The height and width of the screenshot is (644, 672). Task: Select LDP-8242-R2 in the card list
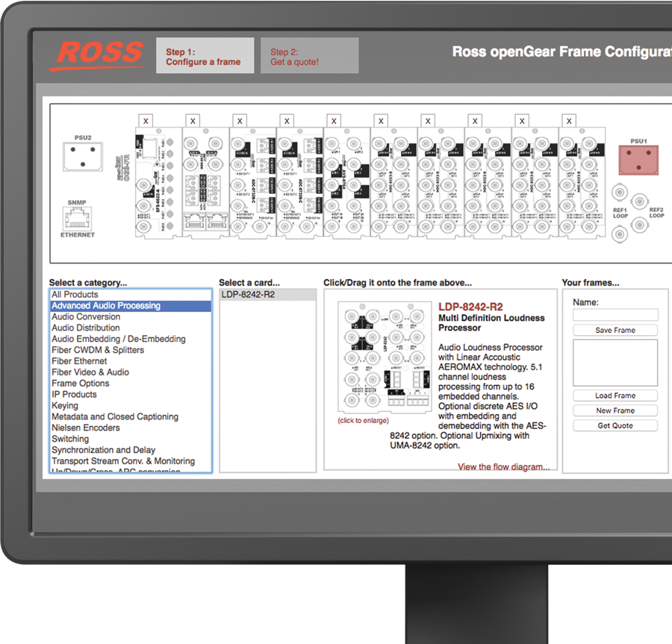click(268, 295)
